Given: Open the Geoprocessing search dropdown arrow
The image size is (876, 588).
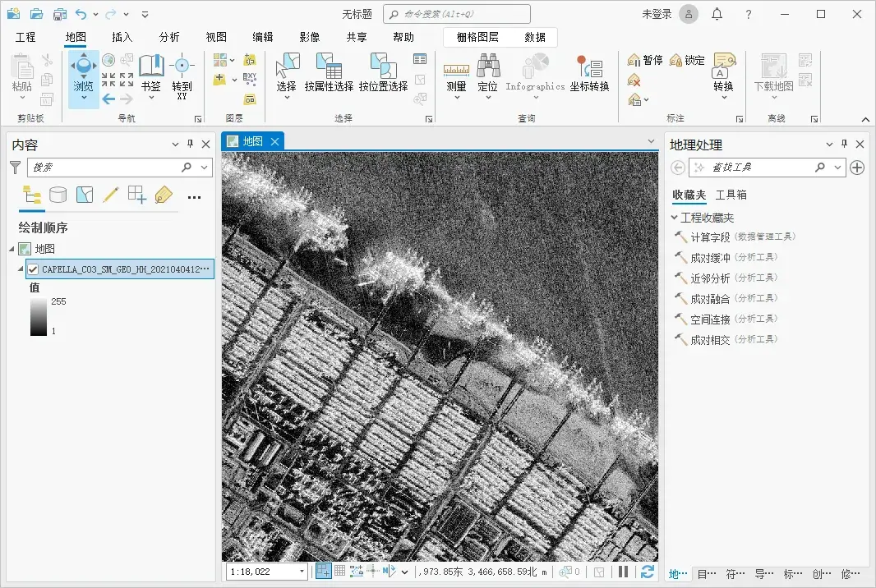Looking at the screenshot, I should tap(837, 167).
